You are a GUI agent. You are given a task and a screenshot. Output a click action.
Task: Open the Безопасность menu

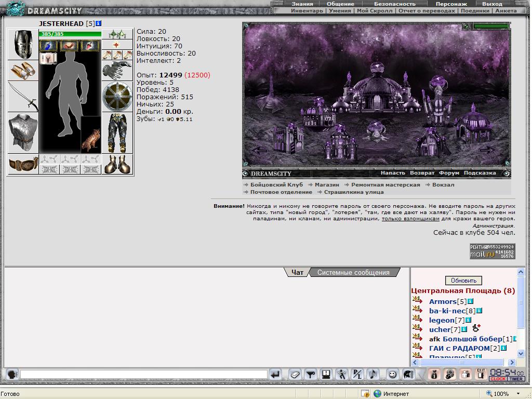point(395,4)
